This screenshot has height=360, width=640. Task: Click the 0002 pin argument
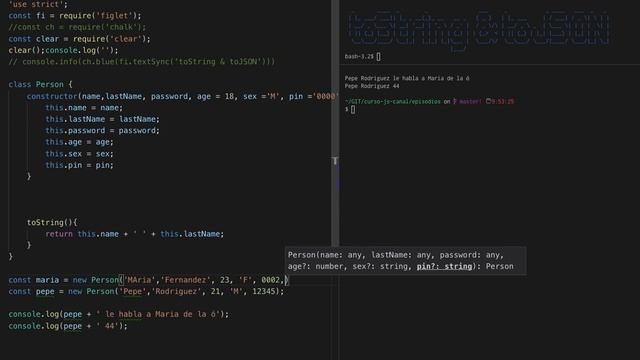pos(270,280)
